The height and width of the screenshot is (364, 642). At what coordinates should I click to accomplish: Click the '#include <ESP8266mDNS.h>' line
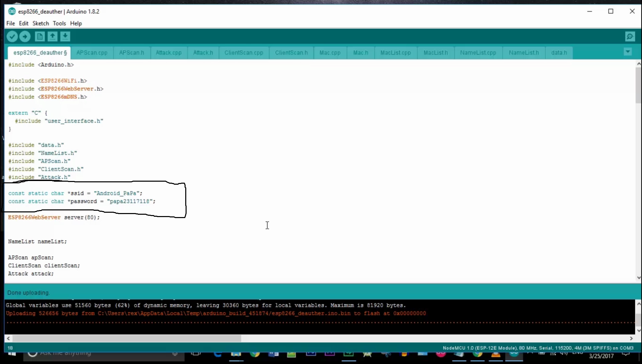click(47, 97)
